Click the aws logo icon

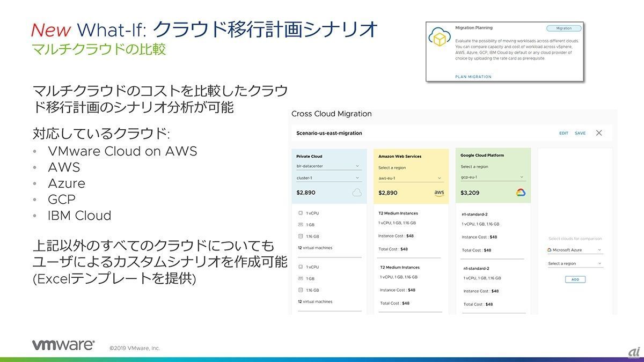(x=439, y=193)
